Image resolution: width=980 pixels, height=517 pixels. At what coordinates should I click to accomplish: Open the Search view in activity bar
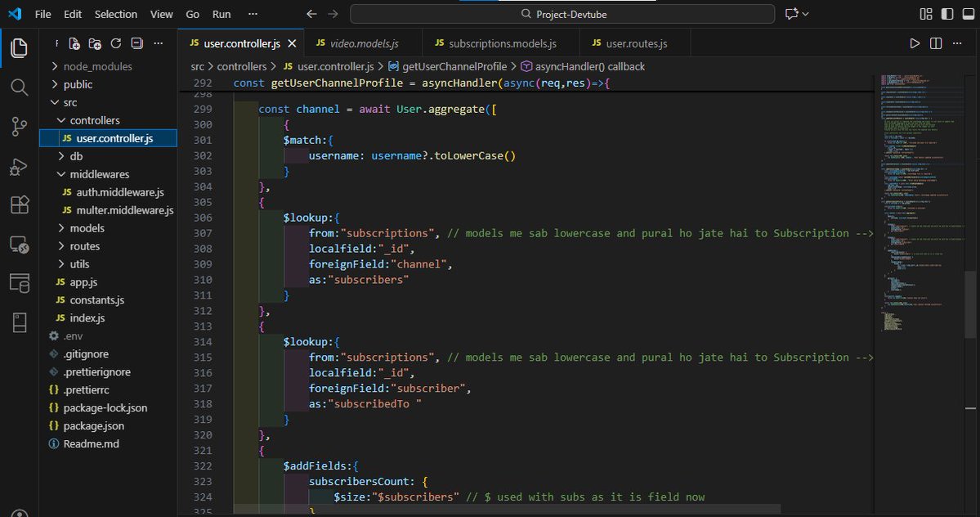tap(19, 88)
